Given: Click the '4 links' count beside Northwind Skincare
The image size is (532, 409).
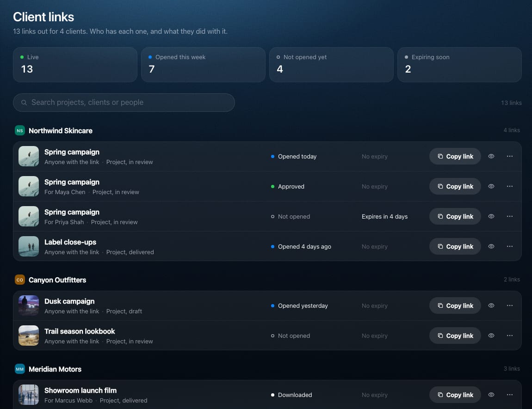Looking at the screenshot, I should click(511, 130).
